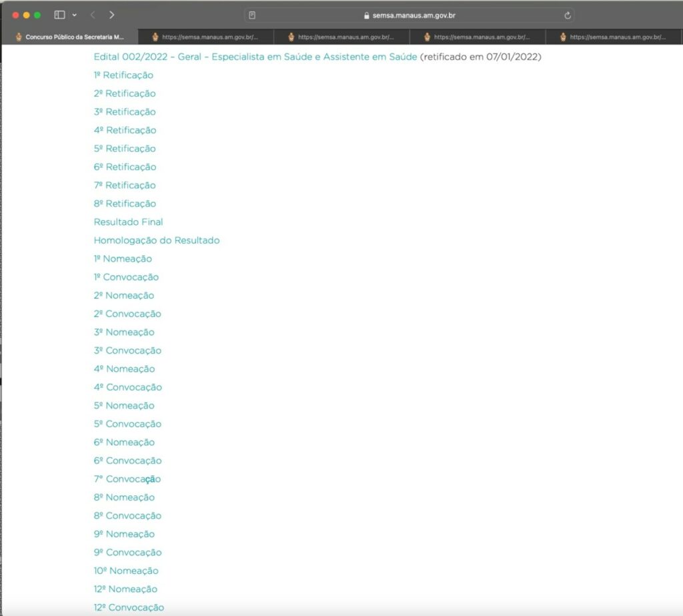Open the 9ª Nomeação link
The height and width of the screenshot is (616, 683).
point(124,534)
